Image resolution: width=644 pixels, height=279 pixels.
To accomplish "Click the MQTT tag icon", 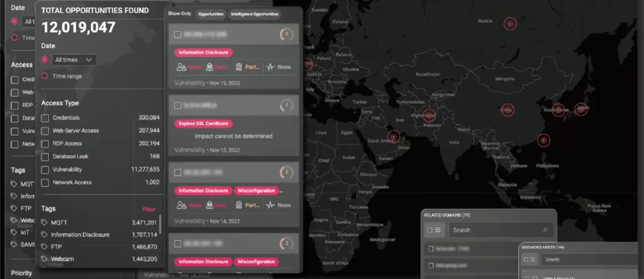I will [x=45, y=223].
